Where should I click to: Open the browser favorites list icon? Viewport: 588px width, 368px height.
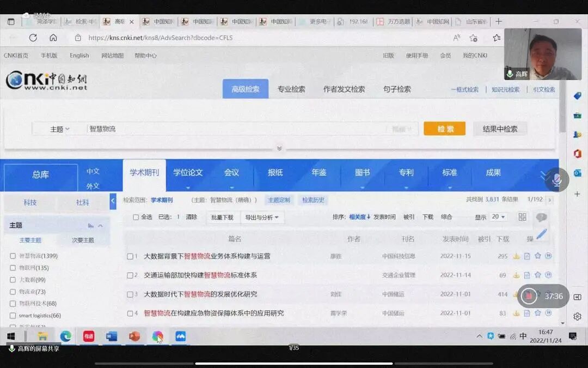click(497, 38)
